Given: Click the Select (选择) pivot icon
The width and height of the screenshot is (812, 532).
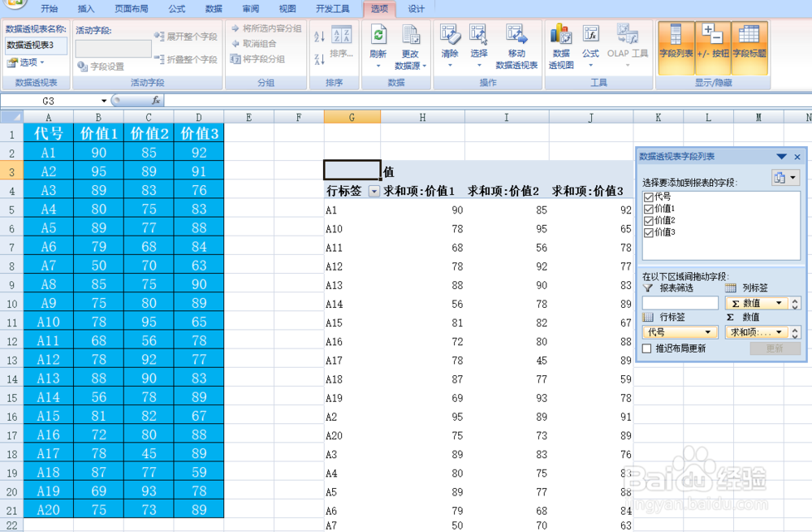Looking at the screenshot, I should [x=478, y=34].
